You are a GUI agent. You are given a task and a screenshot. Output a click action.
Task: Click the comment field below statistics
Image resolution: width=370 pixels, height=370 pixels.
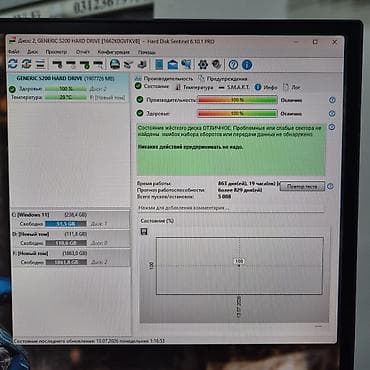(231, 208)
